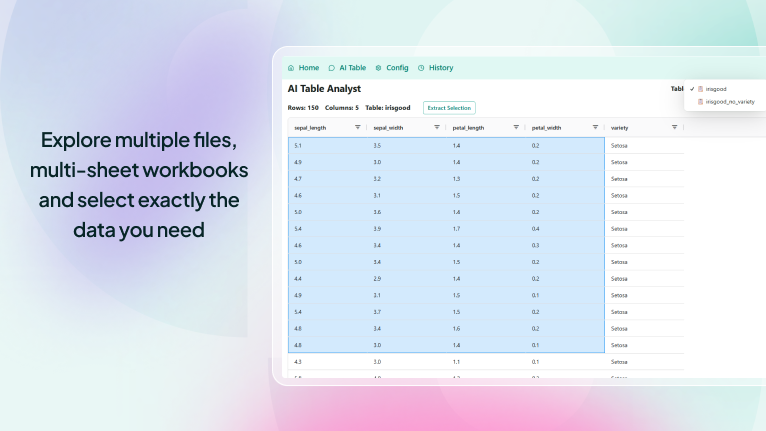Click the gear icon beside Config
This screenshot has height=431, width=766.
click(378, 68)
